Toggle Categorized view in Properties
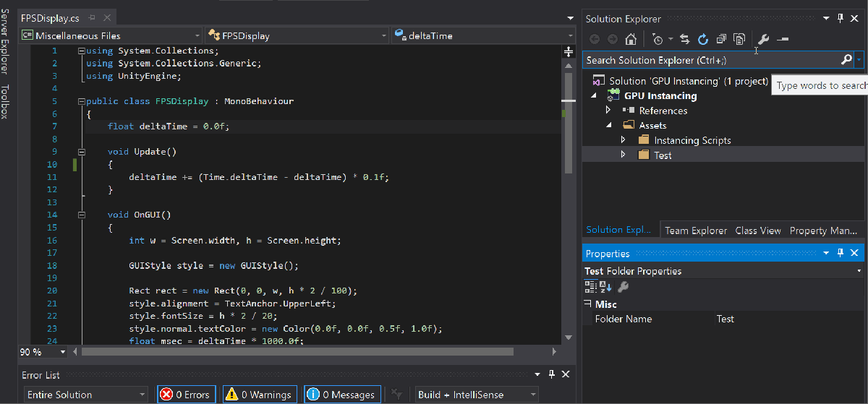This screenshot has width=868, height=404. click(590, 287)
